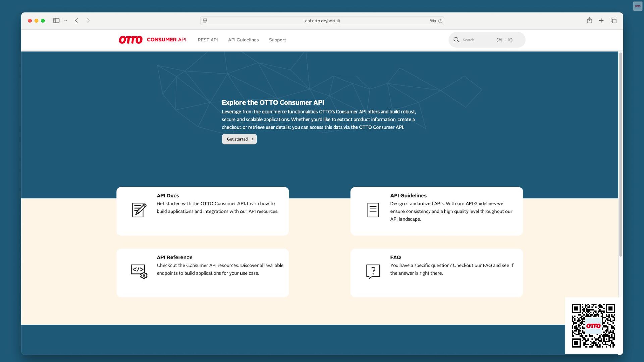Click the API Guidelines document icon
This screenshot has height=362, width=644.
(373, 210)
